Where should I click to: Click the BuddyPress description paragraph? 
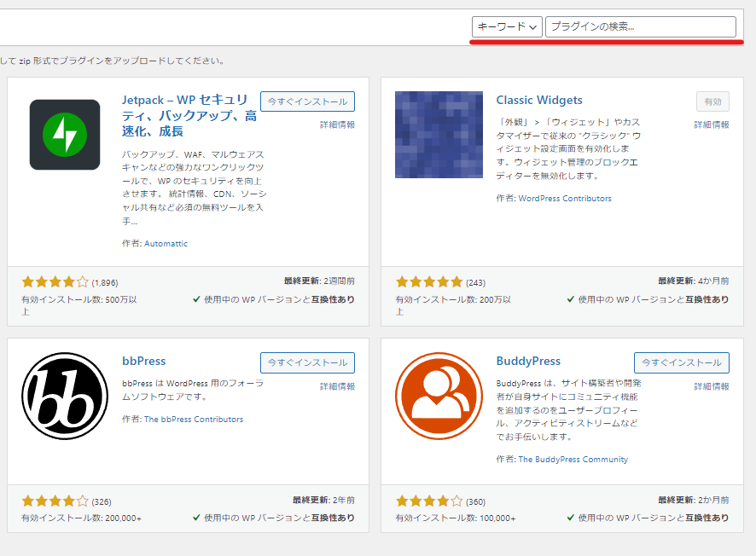(x=568, y=410)
